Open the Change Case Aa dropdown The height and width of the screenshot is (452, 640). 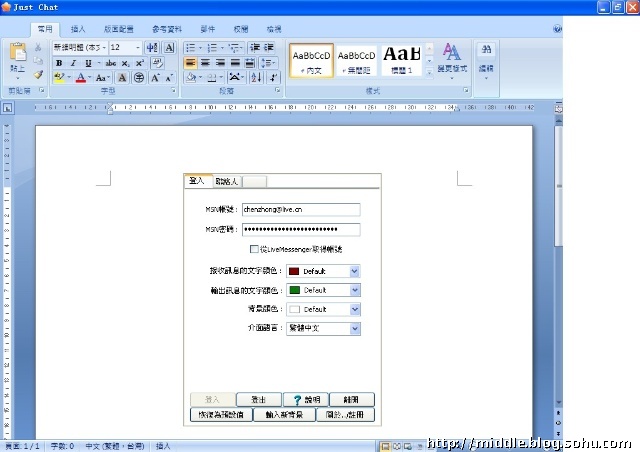pyautogui.click(x=102, y=78)
